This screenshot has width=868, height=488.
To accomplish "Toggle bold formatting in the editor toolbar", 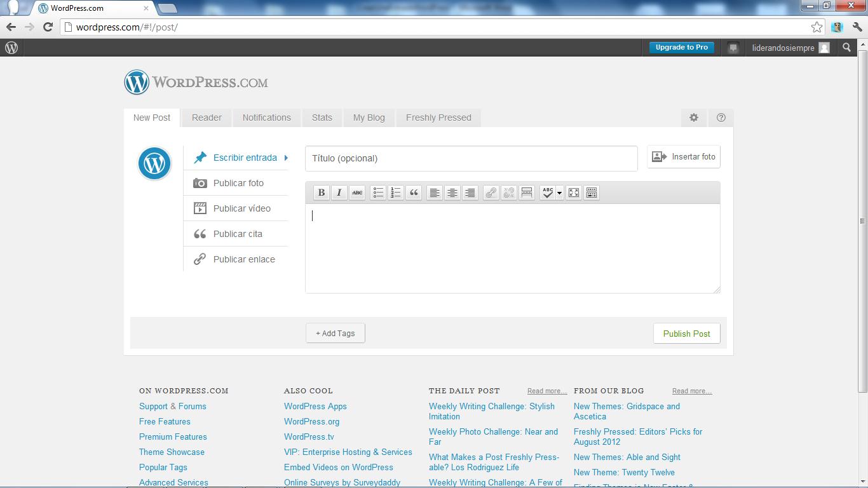I will click(322, 193).
